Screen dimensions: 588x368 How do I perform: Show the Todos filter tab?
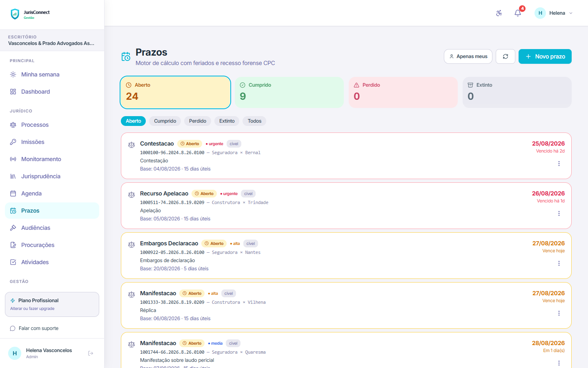[254, 121]
